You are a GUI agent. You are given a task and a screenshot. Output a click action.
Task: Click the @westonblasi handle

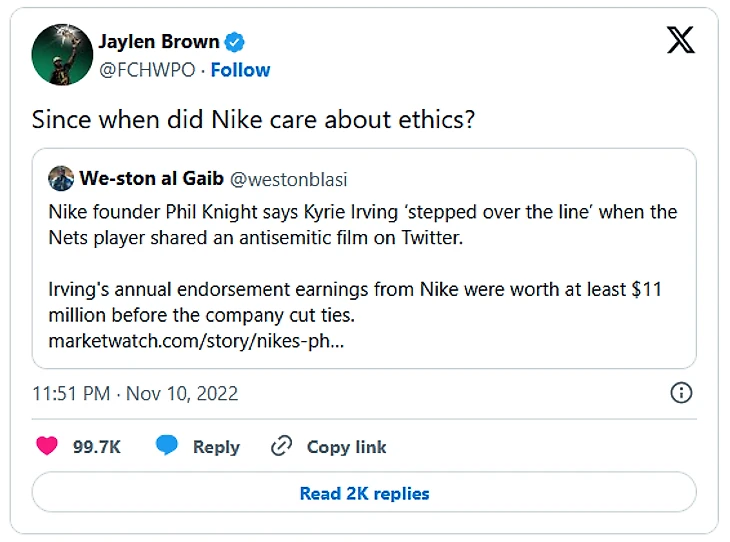pos(289,179)
